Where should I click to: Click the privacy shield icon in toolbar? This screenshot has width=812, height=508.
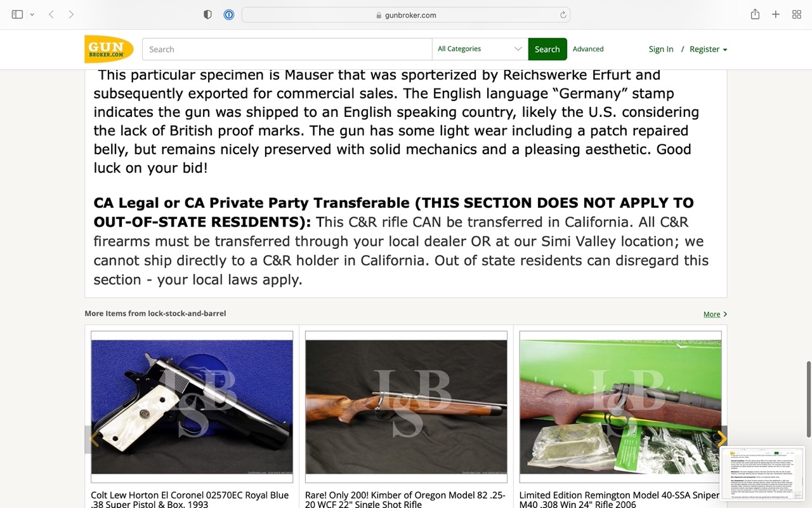tap(207, 15)
